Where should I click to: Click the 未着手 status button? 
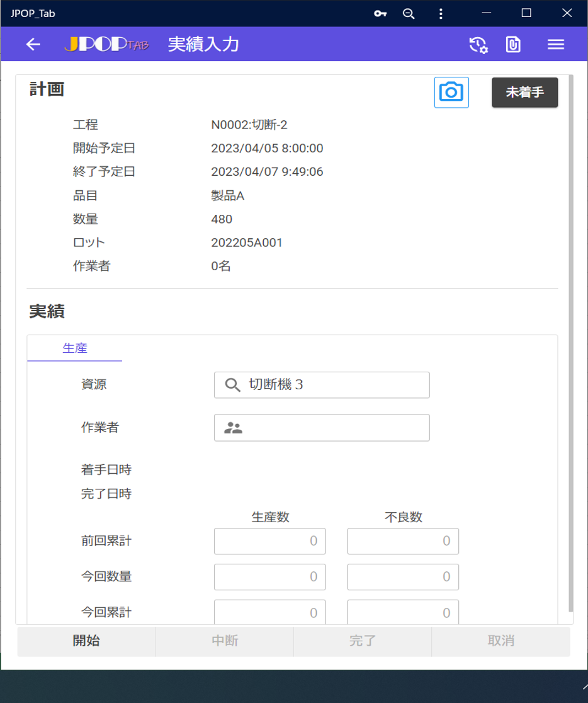[524, 93]
